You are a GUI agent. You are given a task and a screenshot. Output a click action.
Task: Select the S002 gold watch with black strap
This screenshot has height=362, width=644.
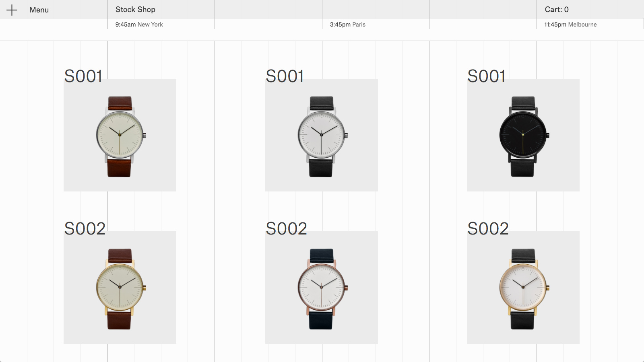click(523, 288)
